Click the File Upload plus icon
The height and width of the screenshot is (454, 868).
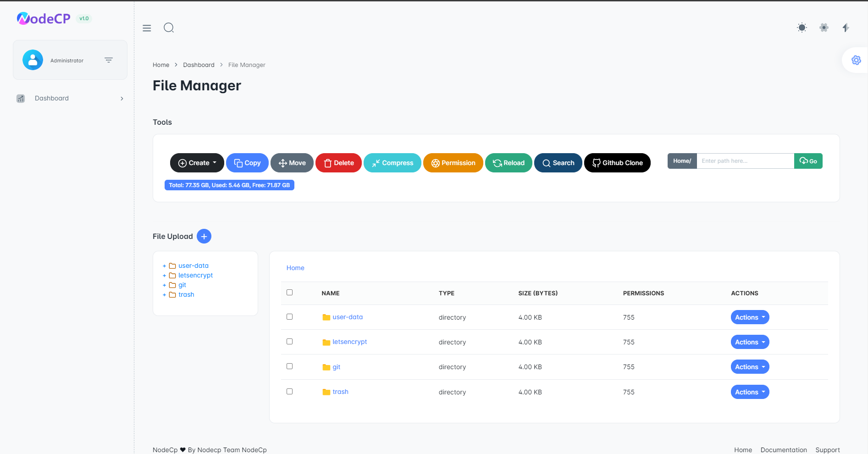point(204,236)
